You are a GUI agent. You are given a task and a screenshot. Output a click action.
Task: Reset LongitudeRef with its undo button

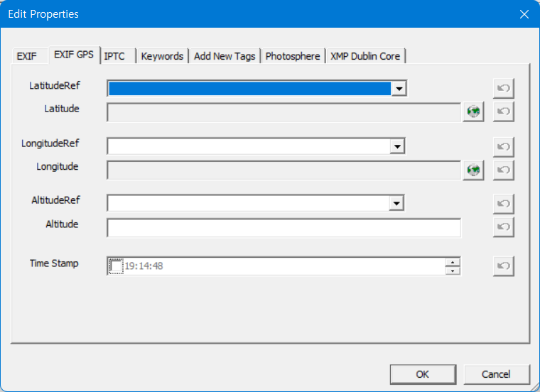point(504,147)
